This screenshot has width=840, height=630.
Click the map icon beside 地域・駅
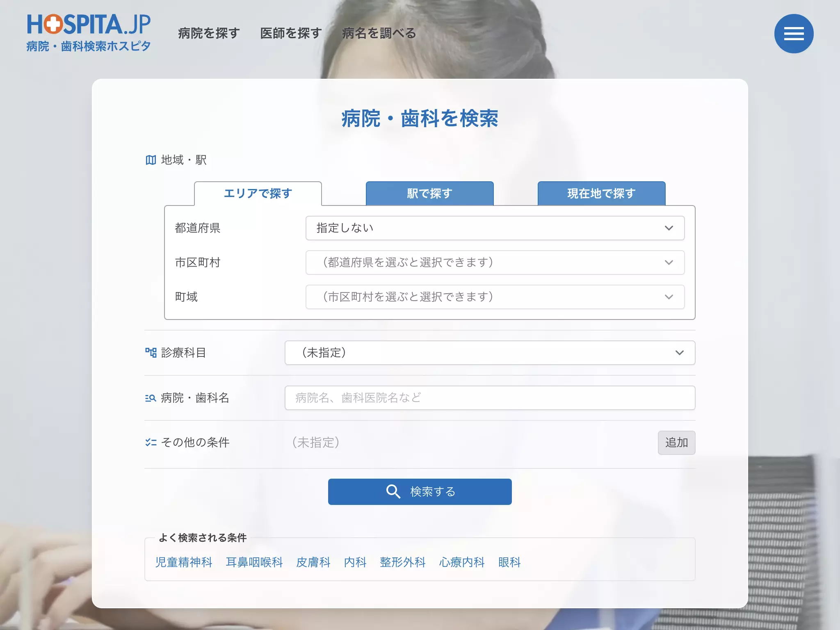coord(151,160)
